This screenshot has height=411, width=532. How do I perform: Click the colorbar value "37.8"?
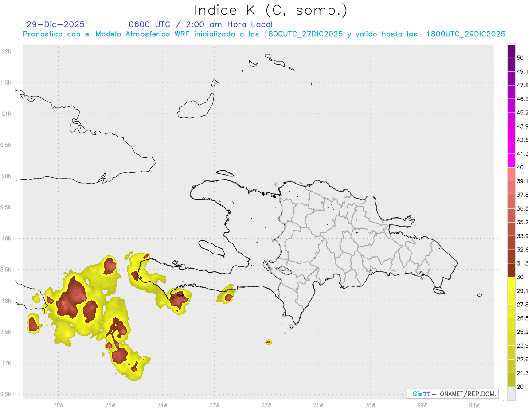(523, 195)
